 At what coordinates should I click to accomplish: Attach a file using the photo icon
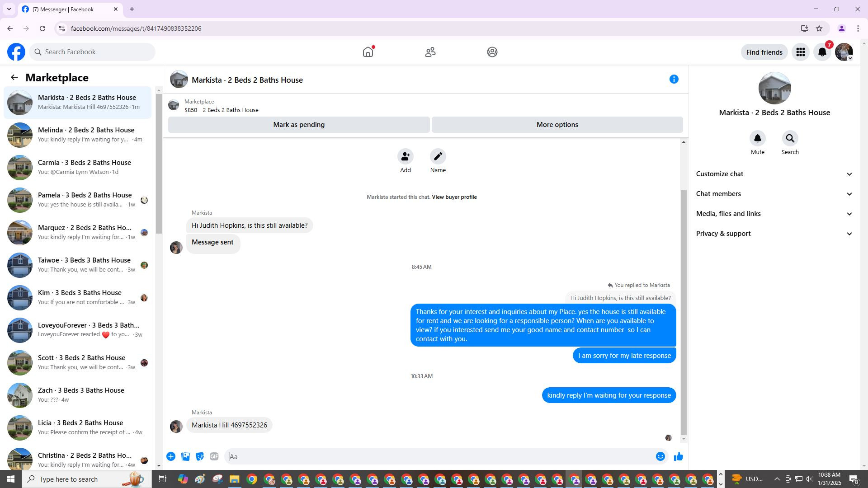pos(185,456)
